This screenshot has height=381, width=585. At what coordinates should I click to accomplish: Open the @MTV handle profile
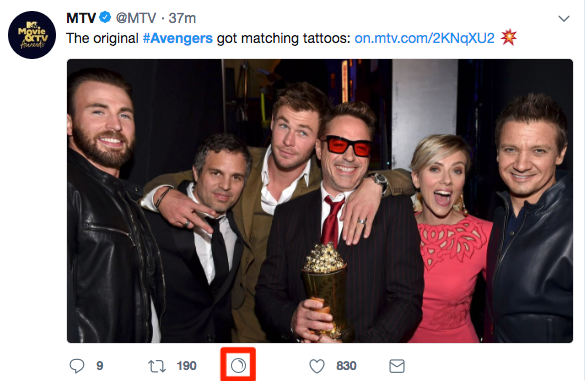pos(136,18)
